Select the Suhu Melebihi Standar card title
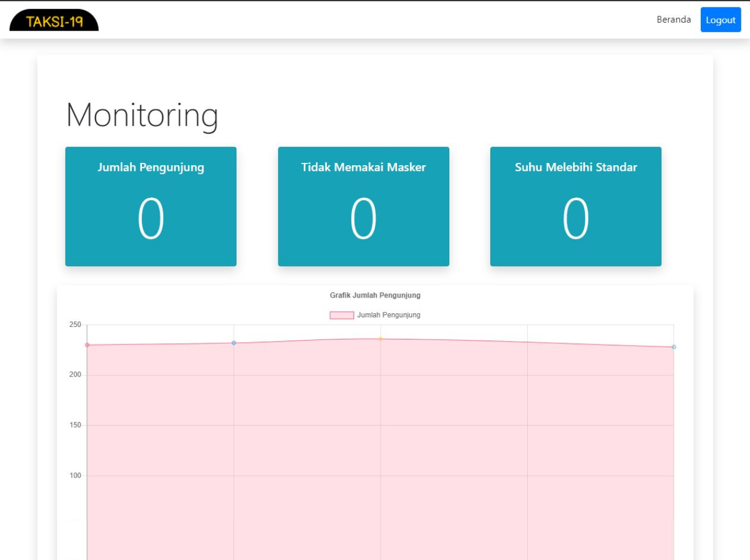750x560 pixels. 575,167
